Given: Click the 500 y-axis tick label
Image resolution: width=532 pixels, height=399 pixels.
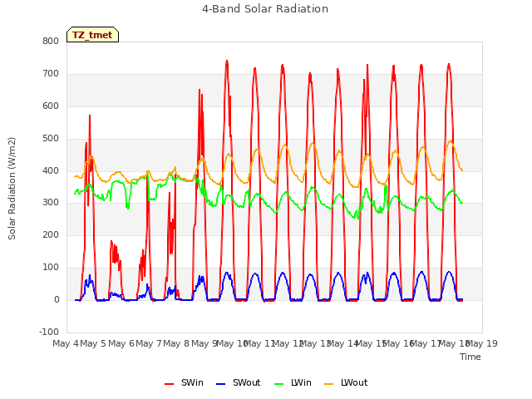Looking at the screenshot, I should point(51,138).
